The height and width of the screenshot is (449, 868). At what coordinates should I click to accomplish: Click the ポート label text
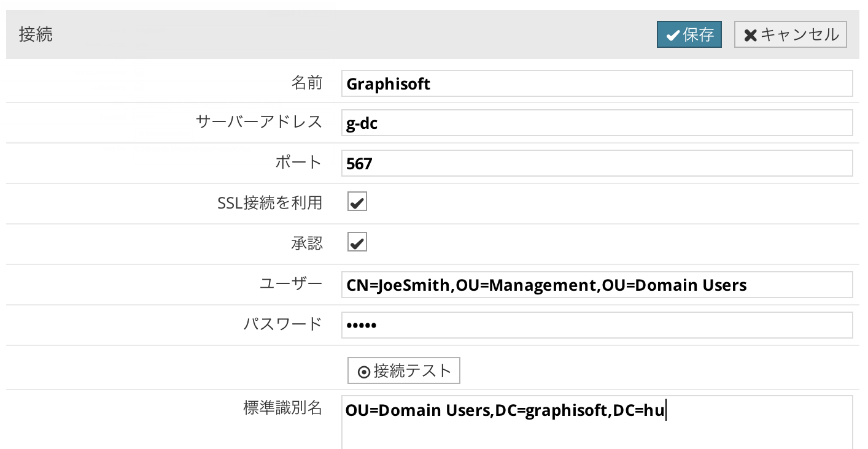pyautogui.click(x=298, y=162)
